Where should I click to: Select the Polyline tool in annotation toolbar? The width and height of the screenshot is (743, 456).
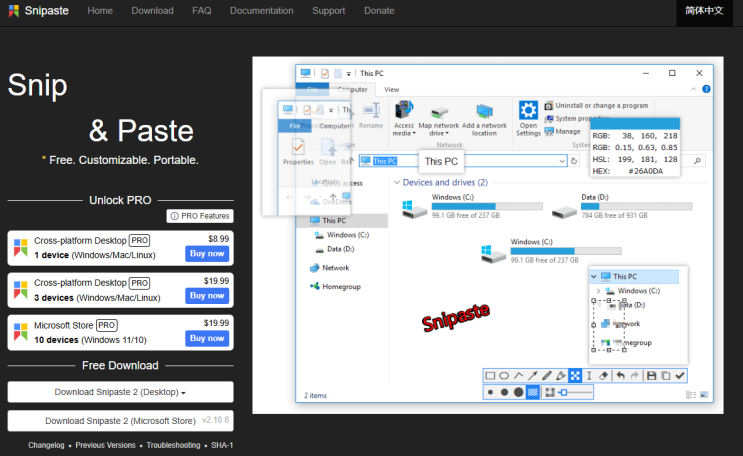click(518, 376)
